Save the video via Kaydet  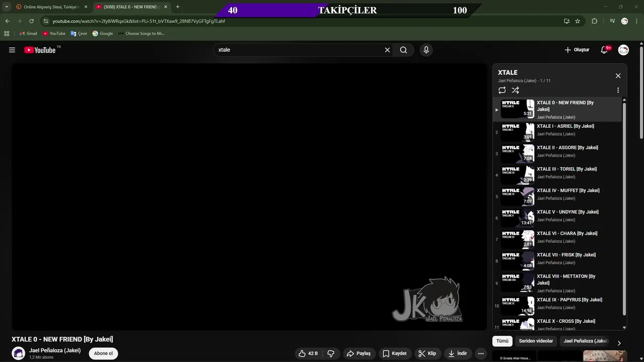[394, 353]
